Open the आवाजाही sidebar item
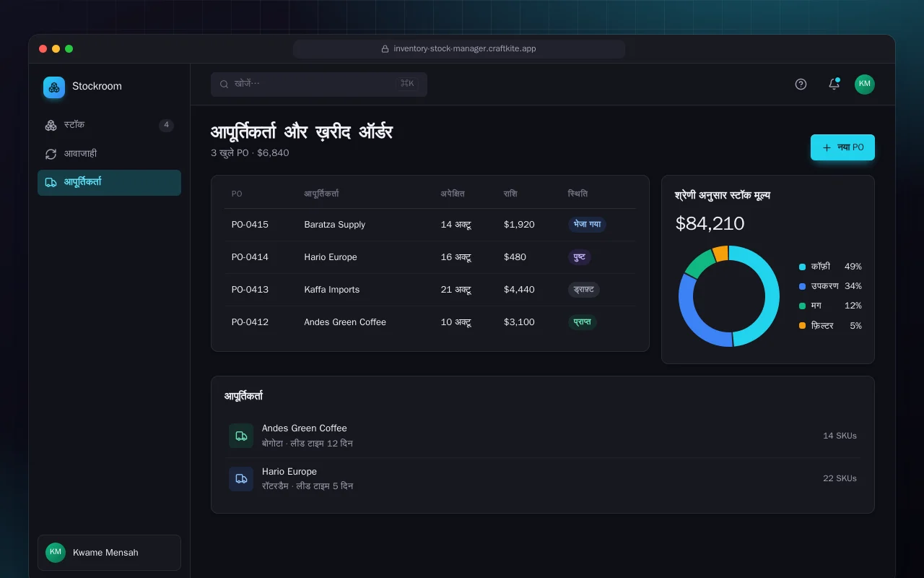 [x=109, y=154]
